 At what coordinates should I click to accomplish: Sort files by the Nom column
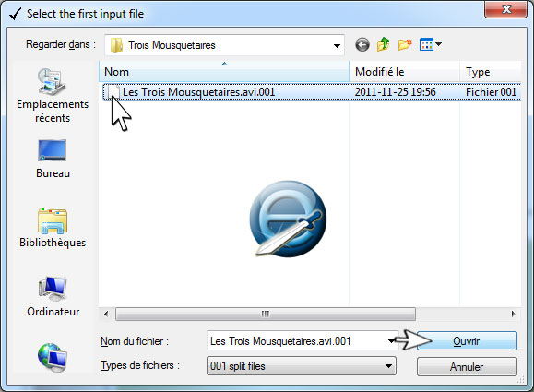pos(224,72)
